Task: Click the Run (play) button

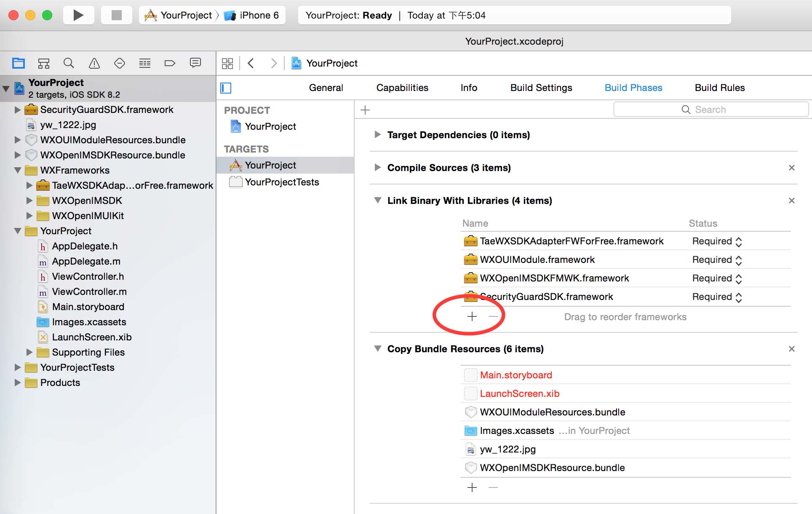Action: click(x=78, y=16)
